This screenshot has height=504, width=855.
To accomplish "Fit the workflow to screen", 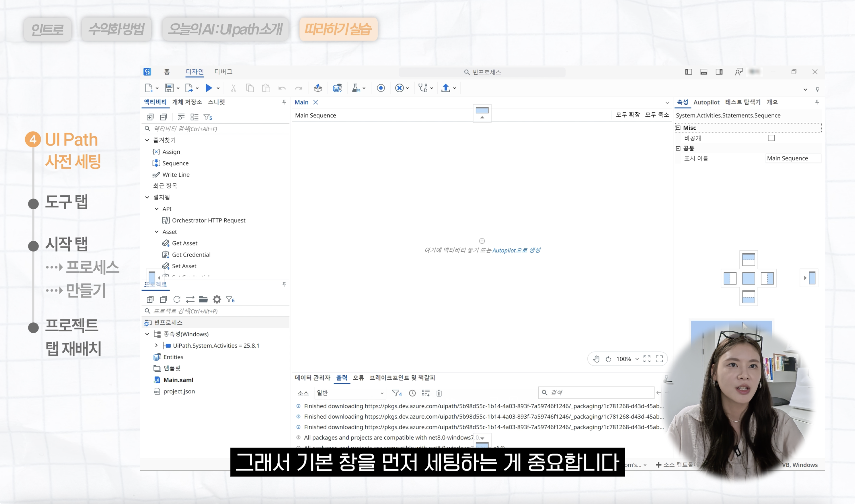I will click(647, 359).
